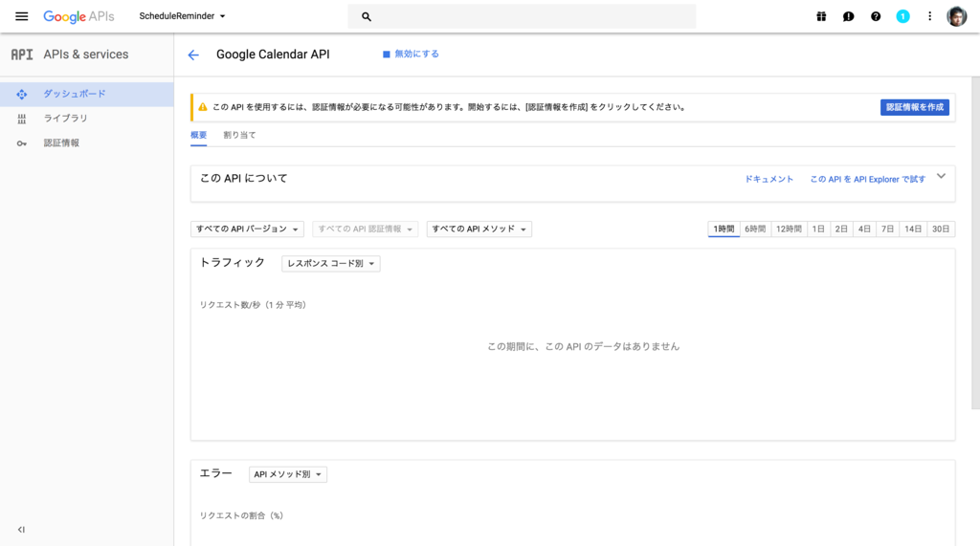Open the ScheduleReminder project selector
This screenshot has height=546, width=980.
pyautogui.click(x=182, y=16)
